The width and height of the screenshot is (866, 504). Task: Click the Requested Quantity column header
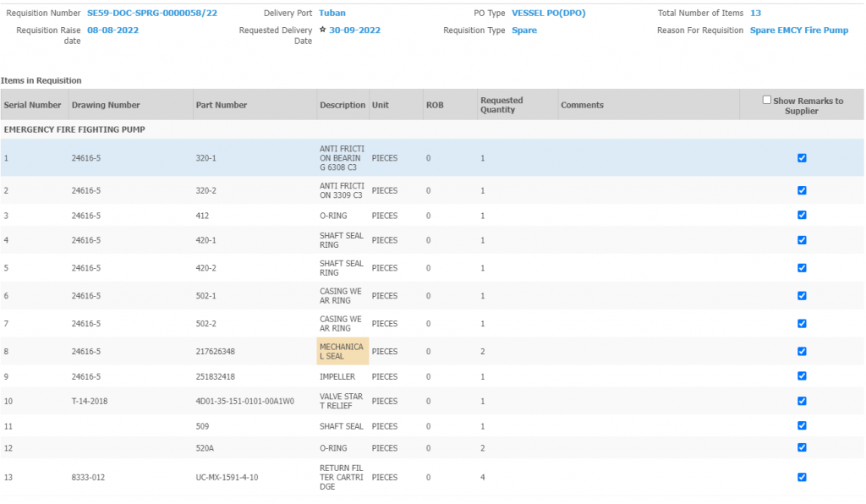(502, 105)
